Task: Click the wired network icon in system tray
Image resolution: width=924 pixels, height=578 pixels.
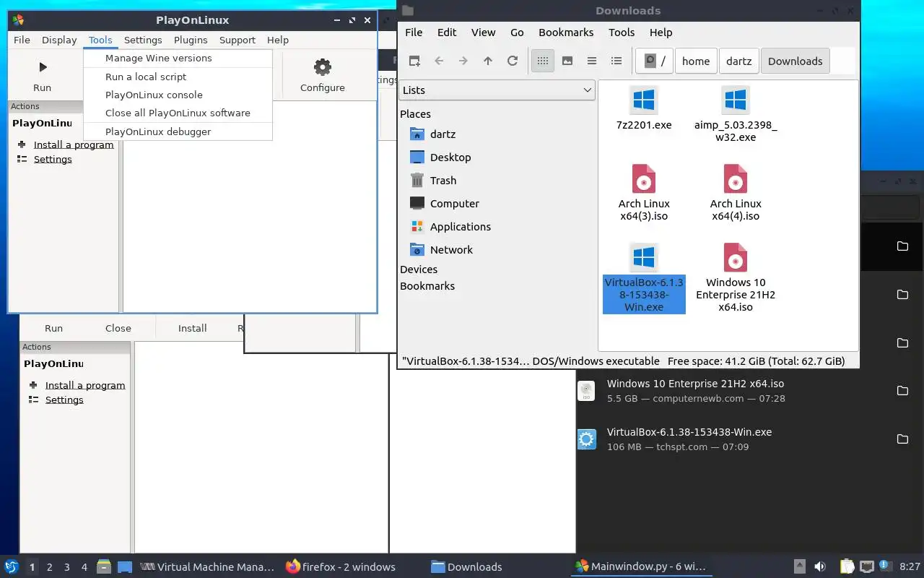Action: tap(867, 566)
